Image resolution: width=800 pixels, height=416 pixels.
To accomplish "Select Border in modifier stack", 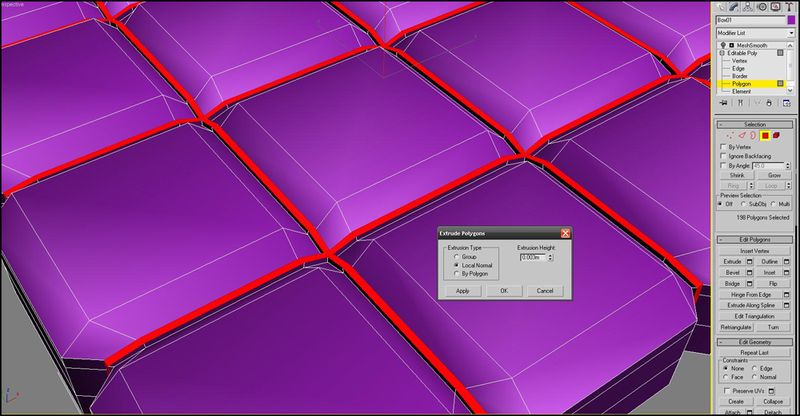I will click(x=740, y=76).
